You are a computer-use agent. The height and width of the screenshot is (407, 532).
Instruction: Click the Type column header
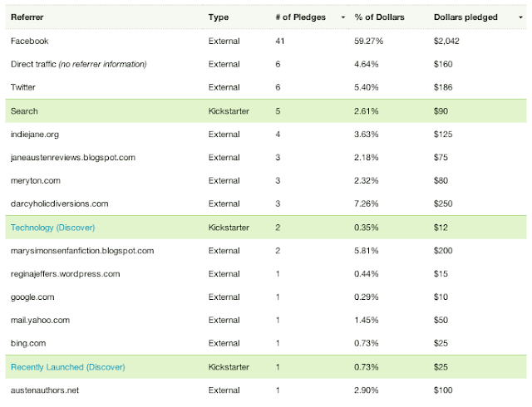(x=218, y=17)
